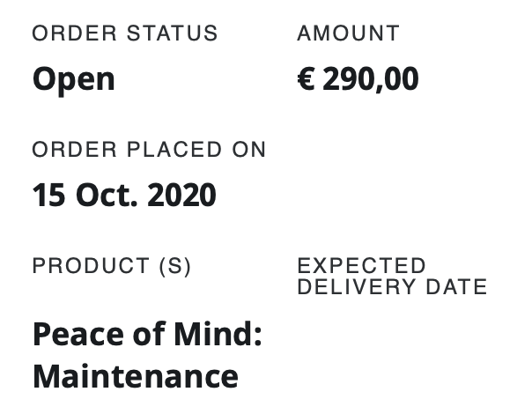Select the € 290,00 amount

click(x=358, y=79)
